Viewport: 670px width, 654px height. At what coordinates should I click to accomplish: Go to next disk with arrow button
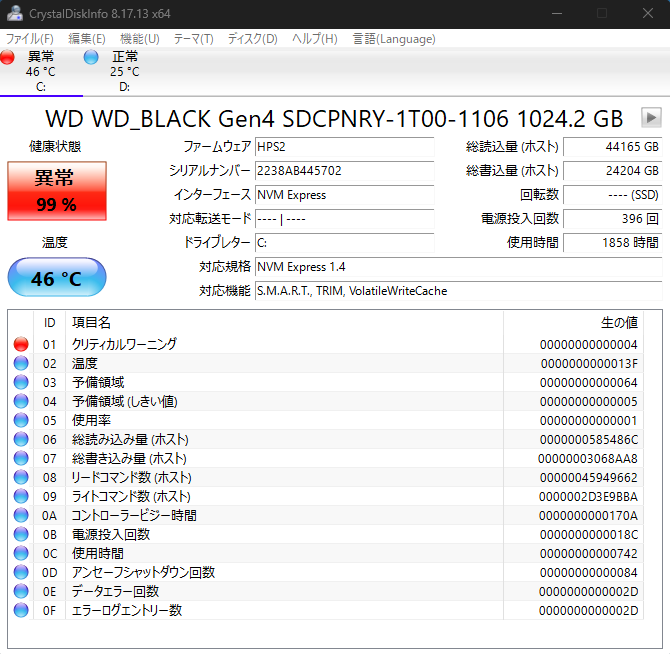click(651, 117)
